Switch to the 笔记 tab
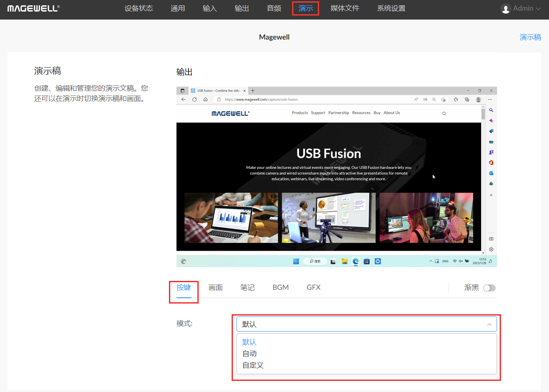This screenshot has height=392, width=549. (x=248, y=288)
